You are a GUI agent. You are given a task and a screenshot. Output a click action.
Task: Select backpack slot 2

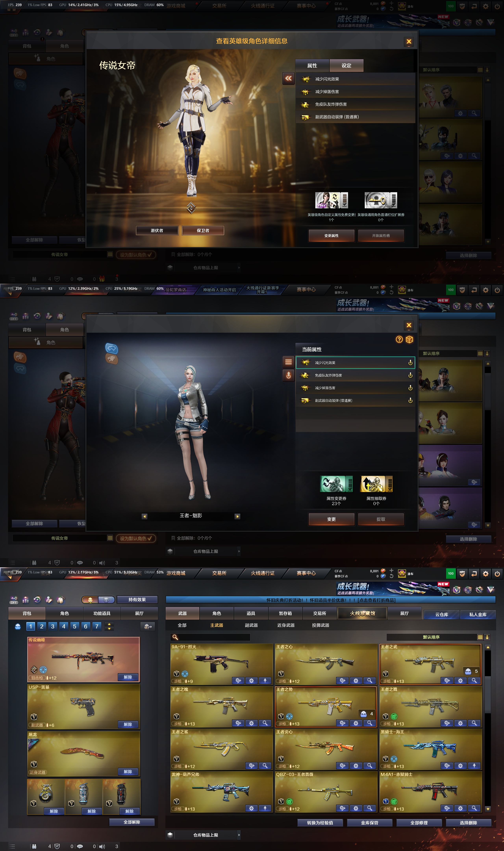tap(41, 626)
